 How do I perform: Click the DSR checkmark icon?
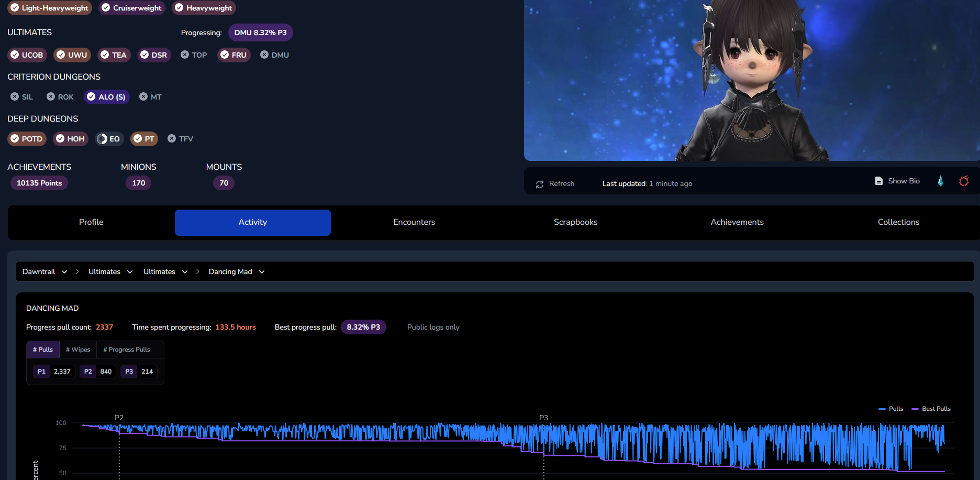point(144,55)
